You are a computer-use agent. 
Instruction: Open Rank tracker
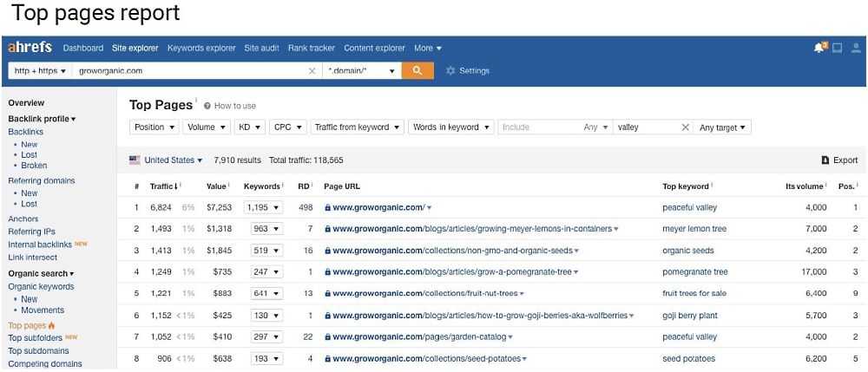tap(311, 48)
